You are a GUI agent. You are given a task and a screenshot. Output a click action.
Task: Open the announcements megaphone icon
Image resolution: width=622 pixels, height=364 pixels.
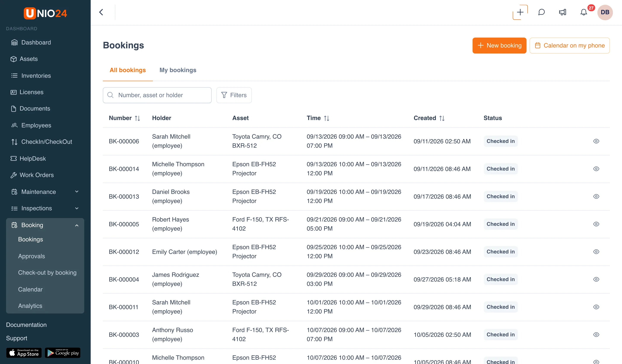pyautogui.click(x=563, y=12)
